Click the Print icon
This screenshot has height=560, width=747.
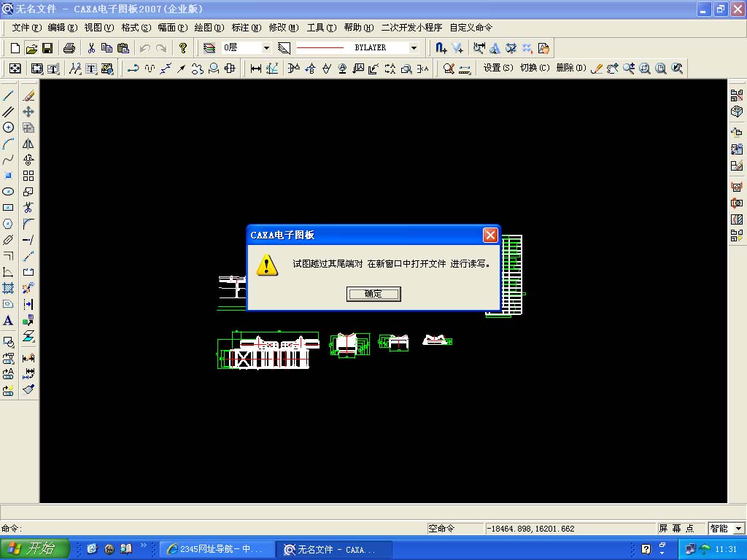pos(69,47)
